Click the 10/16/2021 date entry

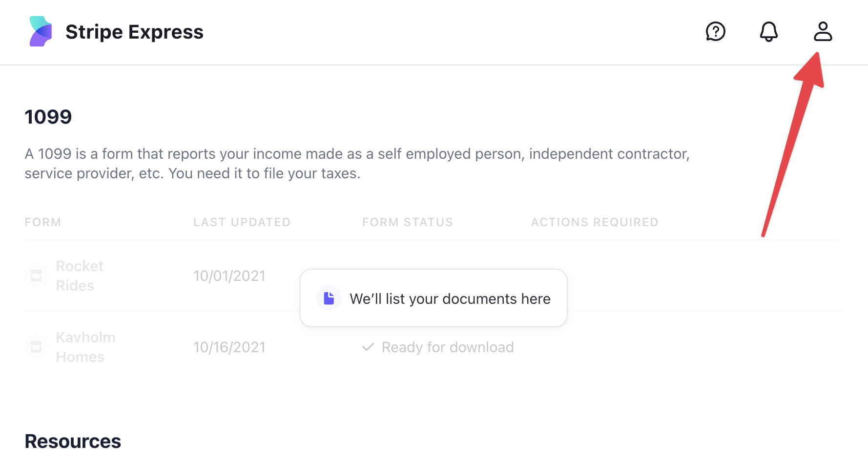click(229, 347)
